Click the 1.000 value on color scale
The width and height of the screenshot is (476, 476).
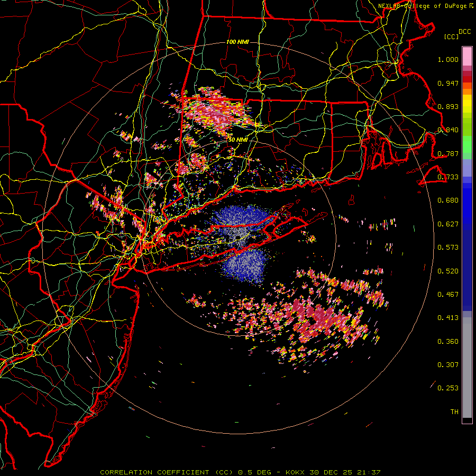pyautogui.click(x=448, y=59)
